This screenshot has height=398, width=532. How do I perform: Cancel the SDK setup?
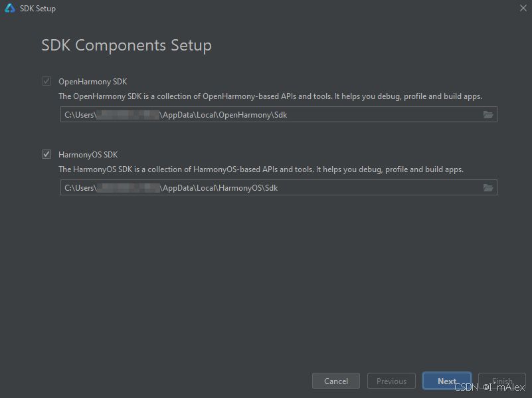[336, 381]
